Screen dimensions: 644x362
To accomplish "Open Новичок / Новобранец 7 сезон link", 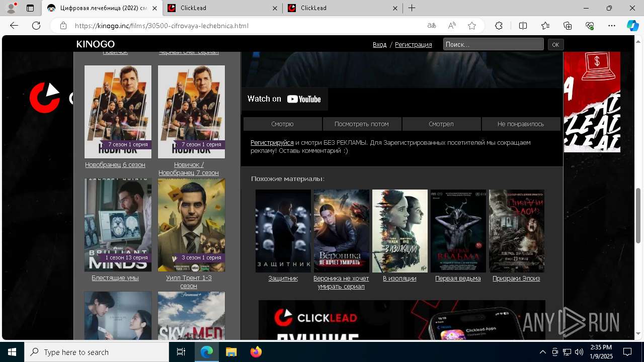I will click(189, 169).
